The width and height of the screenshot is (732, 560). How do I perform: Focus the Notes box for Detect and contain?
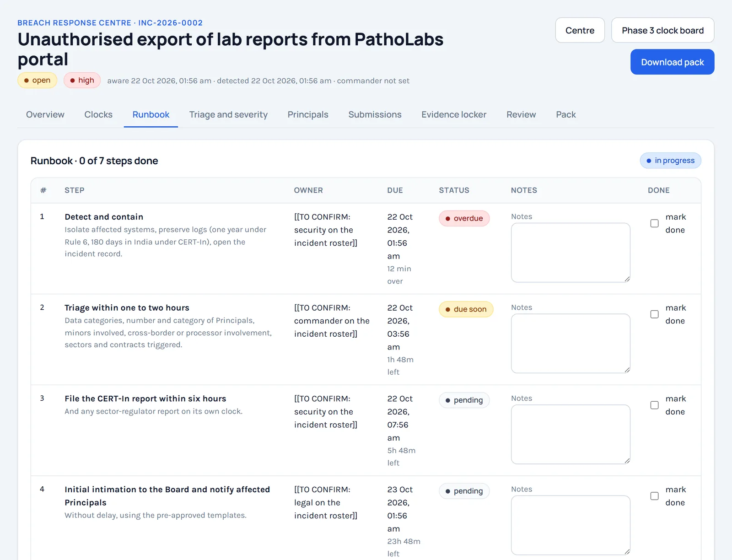[571, 253]
